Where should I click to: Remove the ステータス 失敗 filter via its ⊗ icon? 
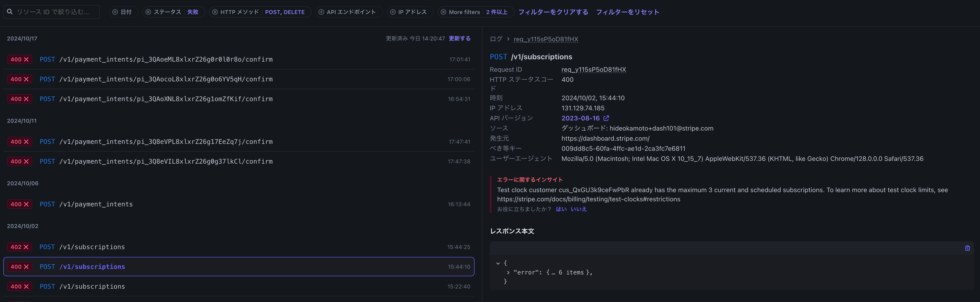click(x=148, y=12)
